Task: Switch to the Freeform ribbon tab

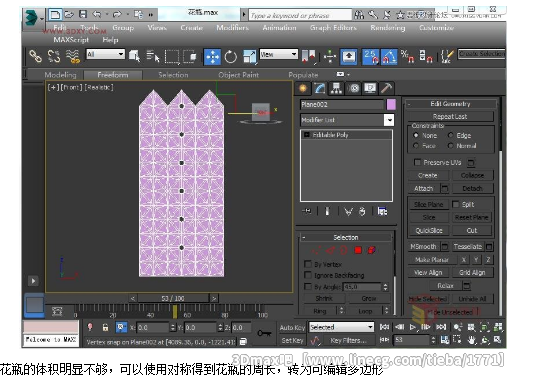Action: [x=113, y=75]
